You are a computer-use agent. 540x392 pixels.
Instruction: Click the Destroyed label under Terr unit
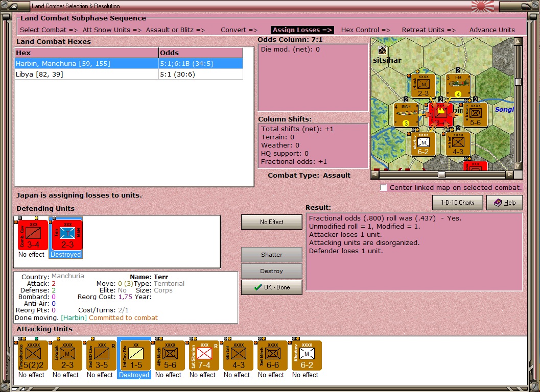[x=65, y=254]
